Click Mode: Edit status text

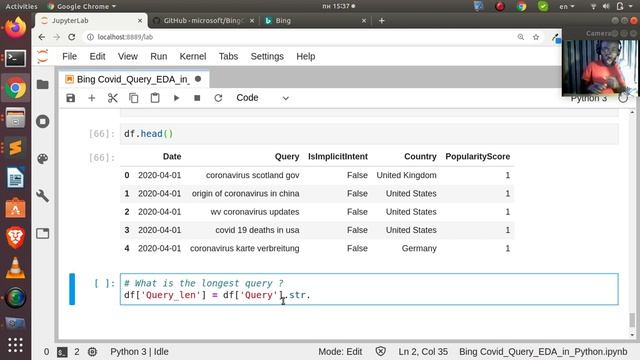coord(340,352)
